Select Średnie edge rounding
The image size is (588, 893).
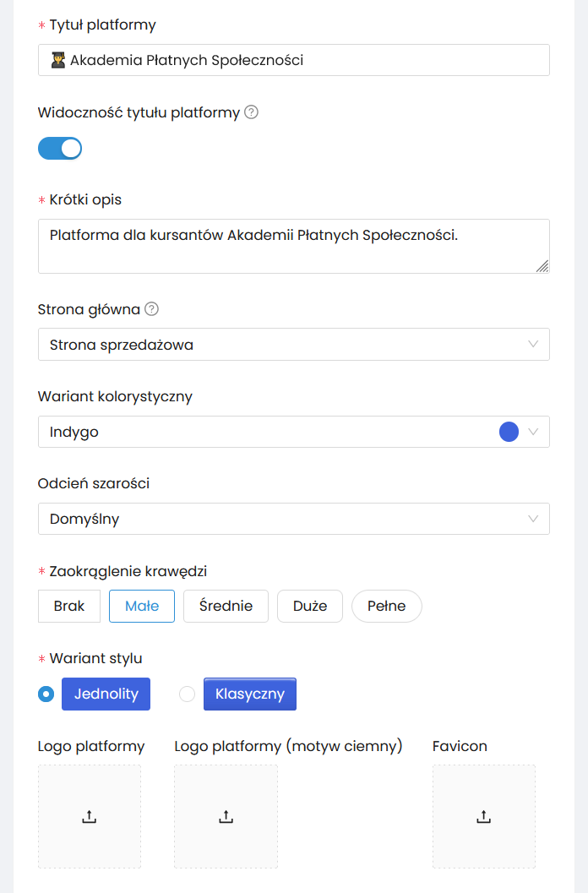pyautogui.click(x=226, y=606)
